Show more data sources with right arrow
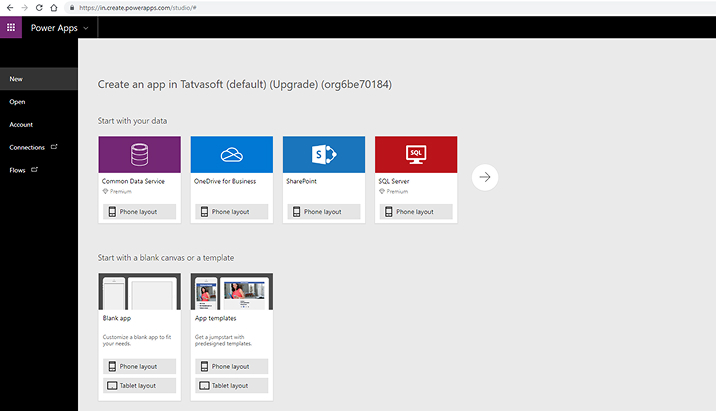 pos(485,177)
